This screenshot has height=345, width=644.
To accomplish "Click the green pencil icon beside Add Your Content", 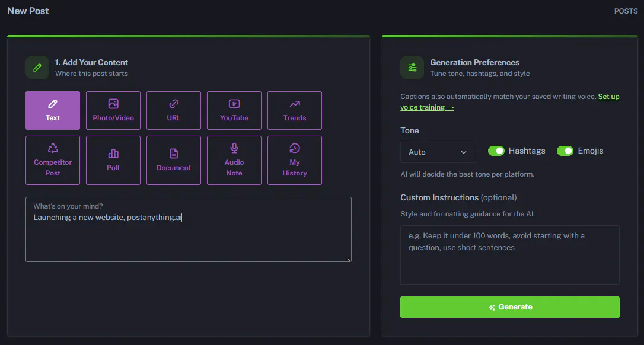I will [x=37, y=68].
